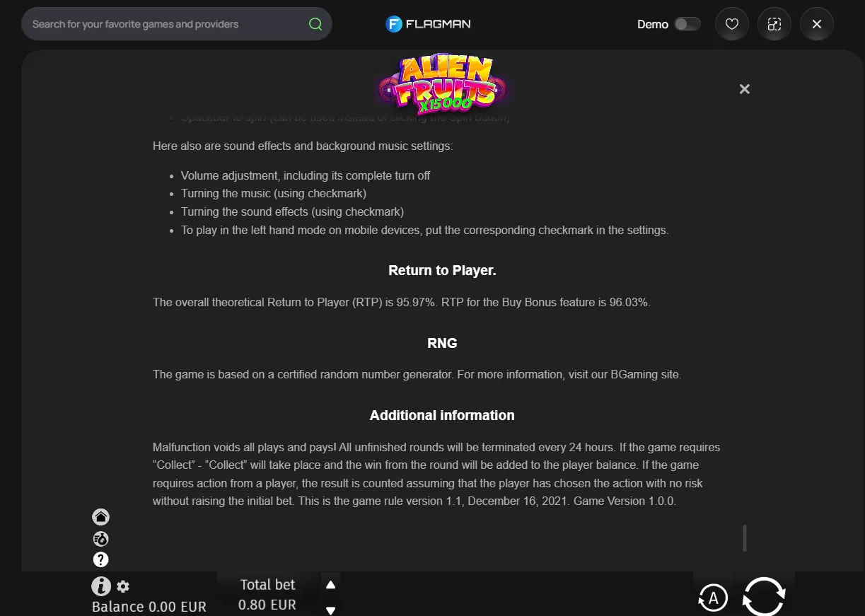Image resolution: width=865 pixels, height=616 pixels.
Task: Click the Balance 0.00 EUR display
Action: click(x=149, y=607)
